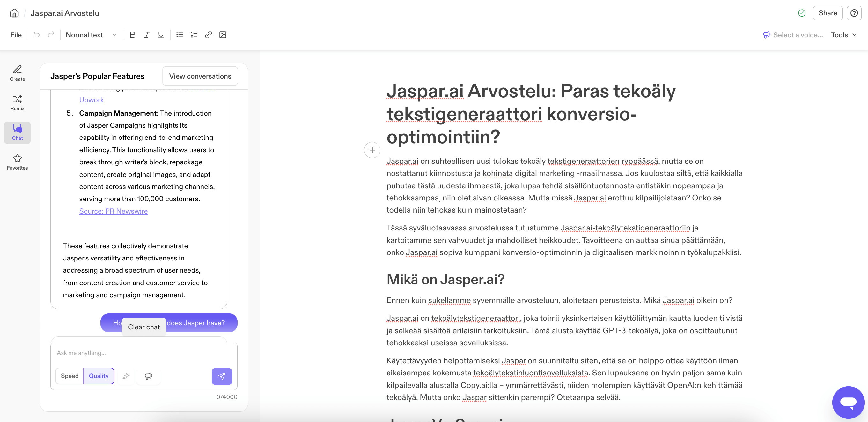This screenshot has width=868, height=422.
Task: Open the Select a voice dropdown
Action: 793,35
